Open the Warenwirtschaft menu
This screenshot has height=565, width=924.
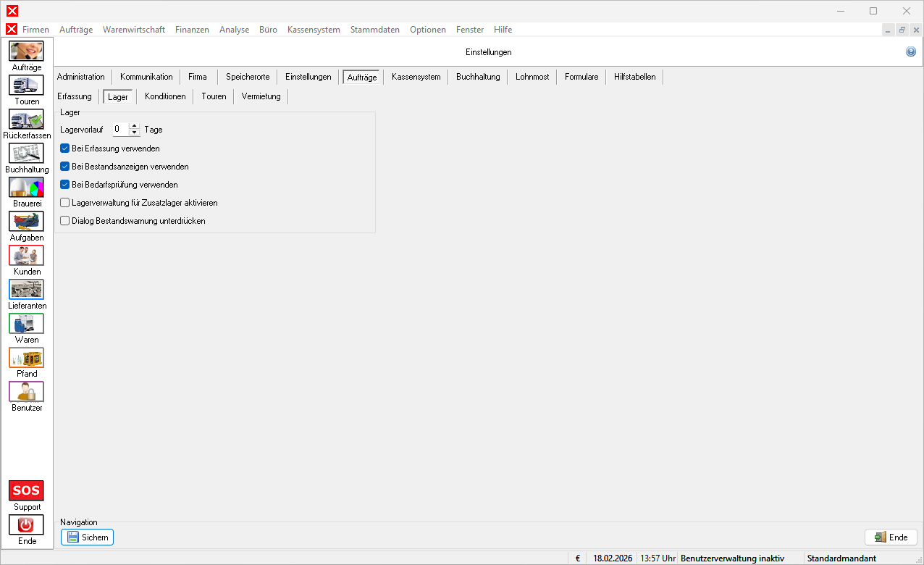pos(134,30)
